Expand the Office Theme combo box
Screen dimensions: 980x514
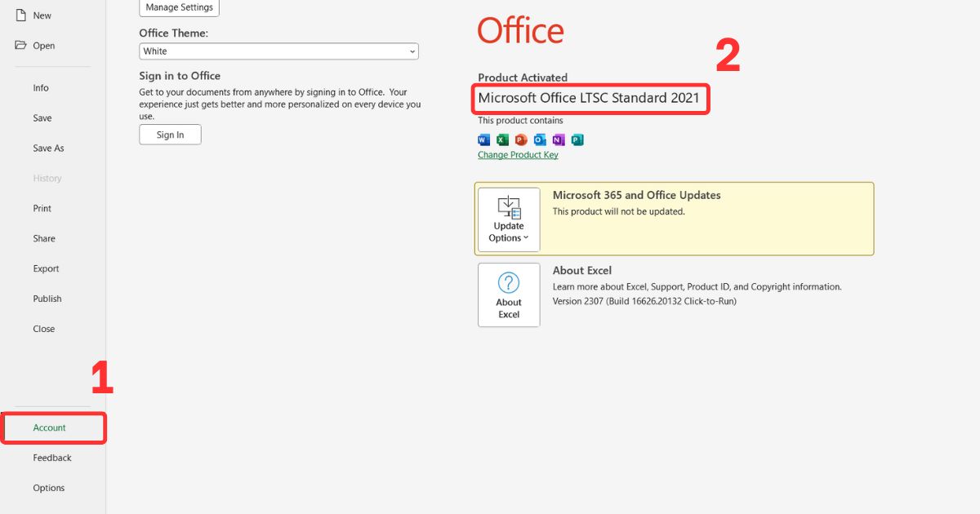tap(278, 51)
